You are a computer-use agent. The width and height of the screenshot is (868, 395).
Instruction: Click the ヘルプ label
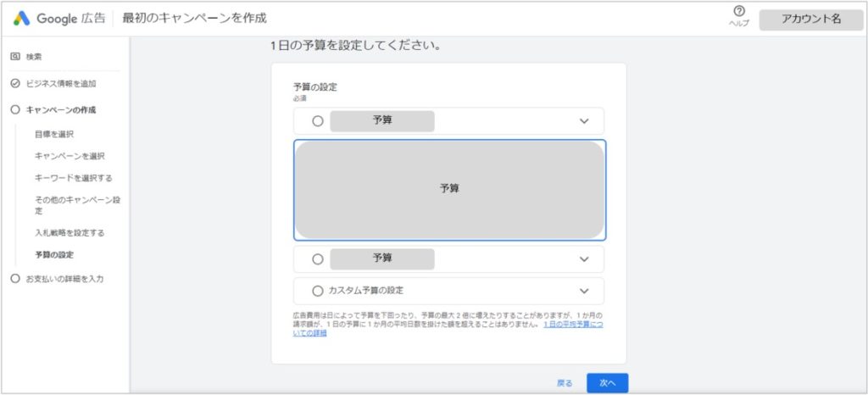[738, 24]
